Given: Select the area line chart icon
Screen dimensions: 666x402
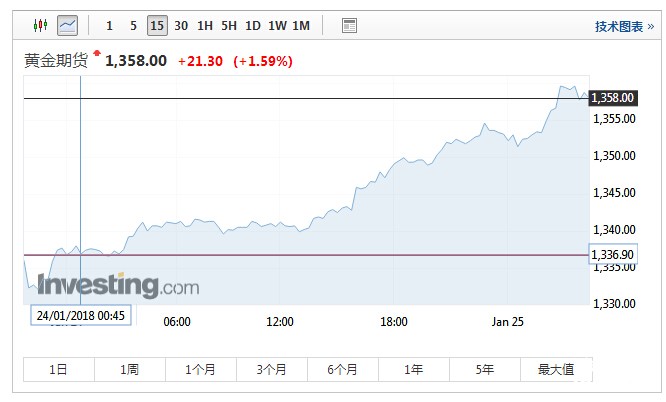Looking at the screenshot, I should tap(67, 25).
